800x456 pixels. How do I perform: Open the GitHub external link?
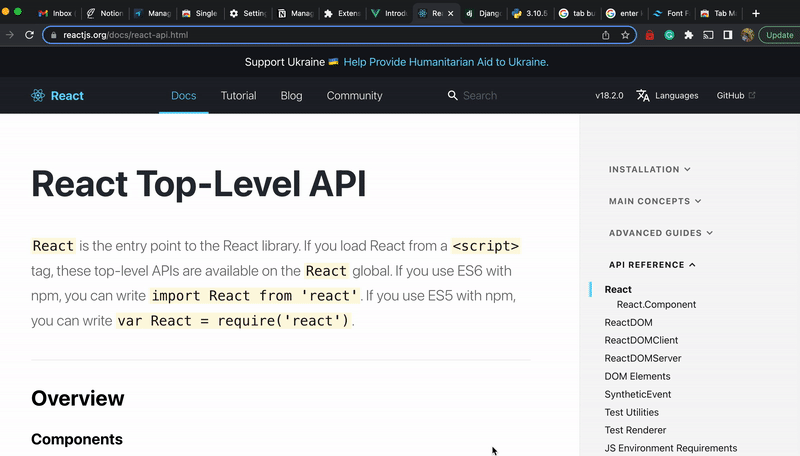click(x=736, y=95)
